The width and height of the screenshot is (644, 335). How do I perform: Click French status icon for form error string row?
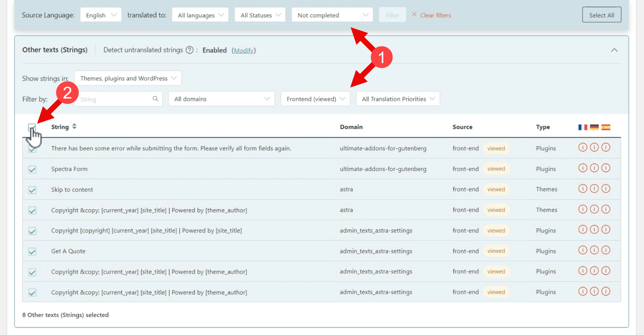pyautogui.click(x=582, y=147)
